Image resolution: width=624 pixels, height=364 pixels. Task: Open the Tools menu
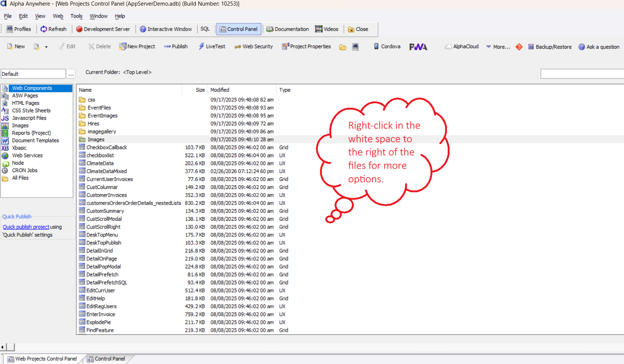coord(76,16)
